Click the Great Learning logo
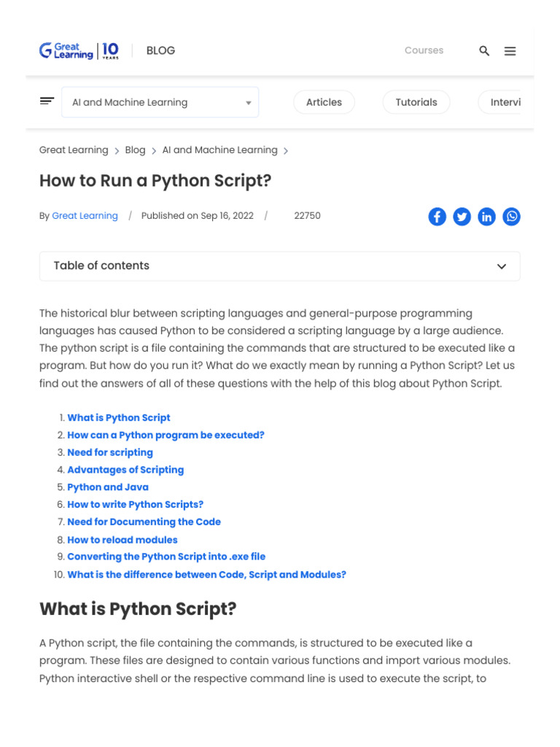Viewport: 560px width, 747px height. [79, 50]
